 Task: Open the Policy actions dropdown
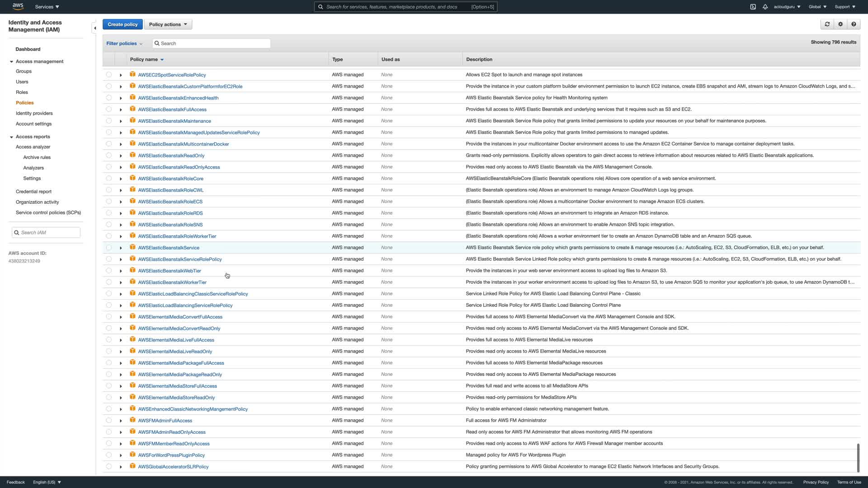click(168, 24)
